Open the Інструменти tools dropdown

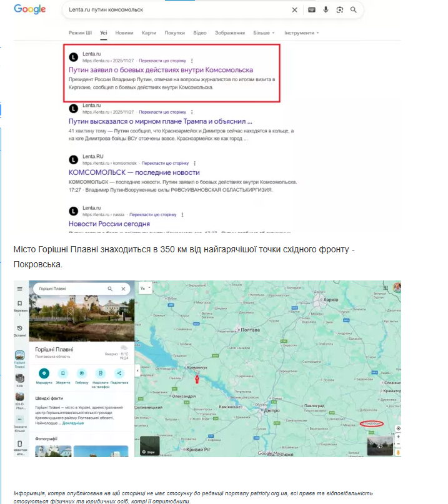point(301,32)
